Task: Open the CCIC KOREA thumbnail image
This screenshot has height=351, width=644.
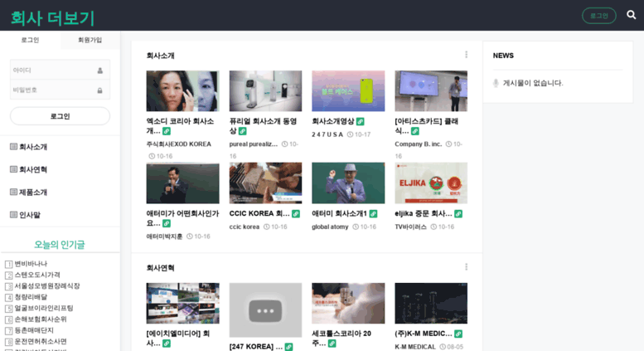Action: click(265, 183)
